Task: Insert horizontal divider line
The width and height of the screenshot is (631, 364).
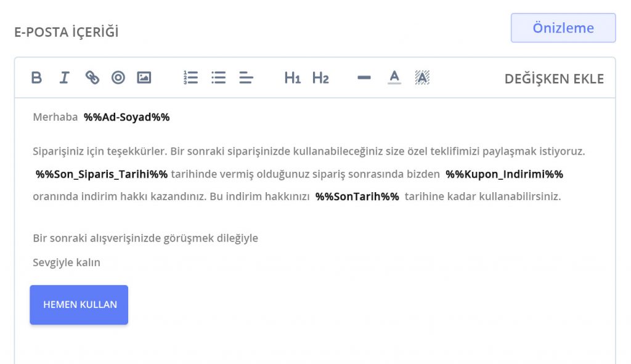Action: pos(364,78)
